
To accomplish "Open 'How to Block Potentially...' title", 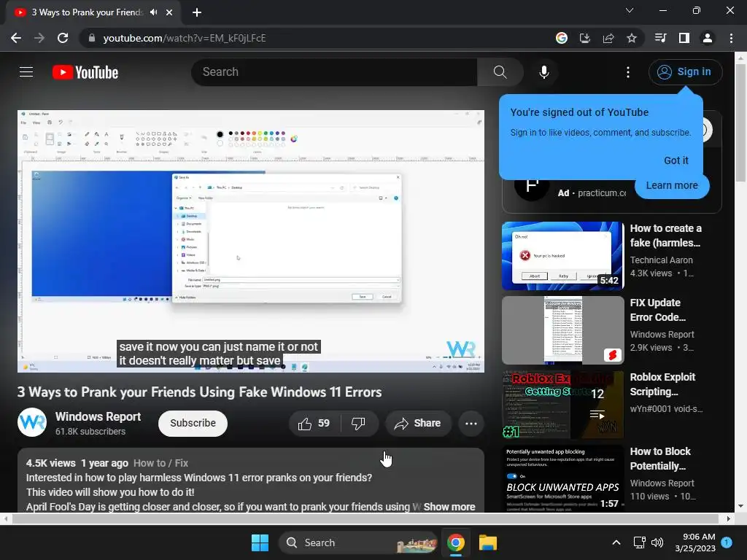I will [659, 459].
